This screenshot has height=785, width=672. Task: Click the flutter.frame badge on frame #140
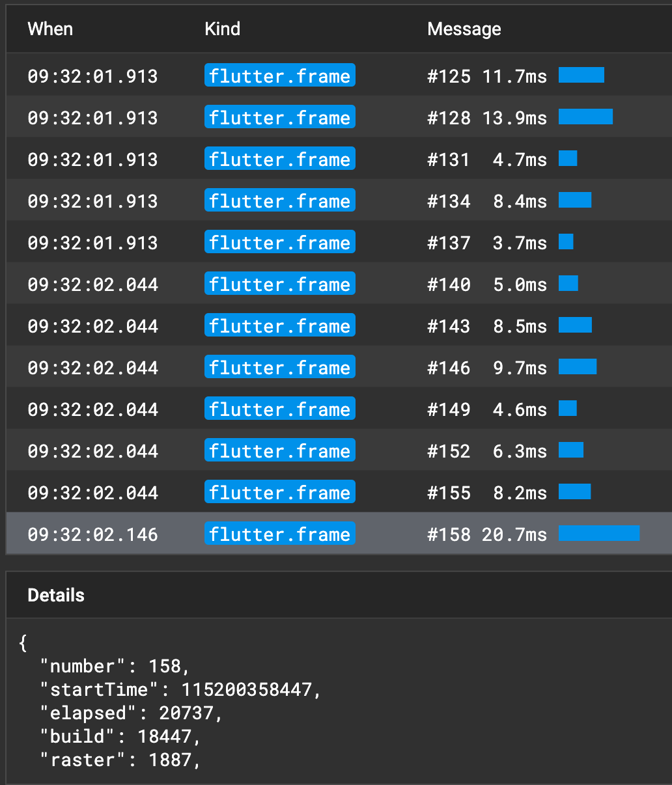coord(279,284)
